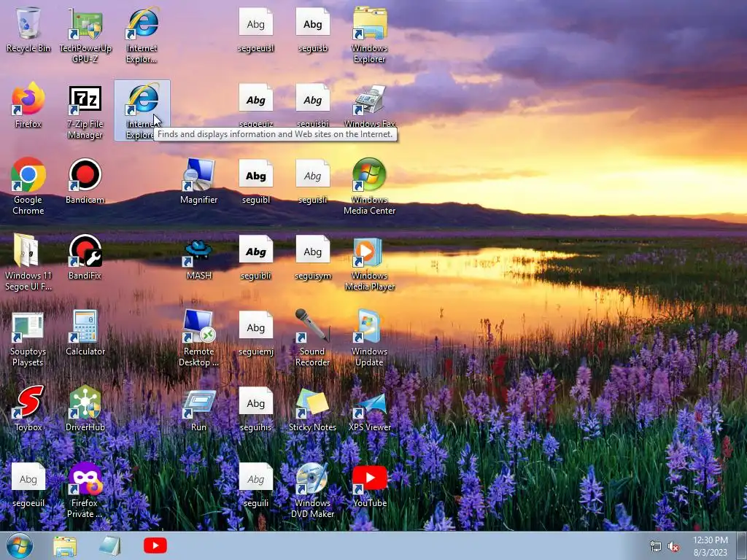This screenshot has height=560, width=747.
Task: Click the notepad icon in the taskbar
Action: coord(110,545)
